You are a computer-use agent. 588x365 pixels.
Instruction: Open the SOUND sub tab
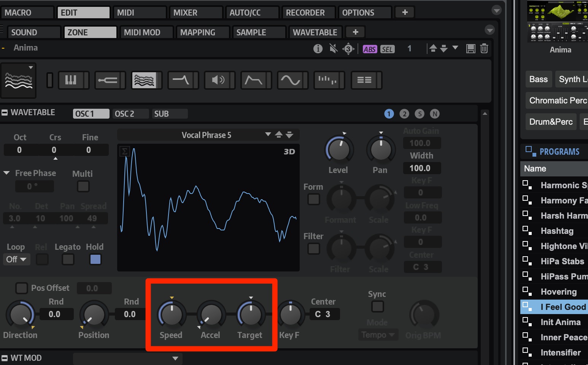[34, 32]
